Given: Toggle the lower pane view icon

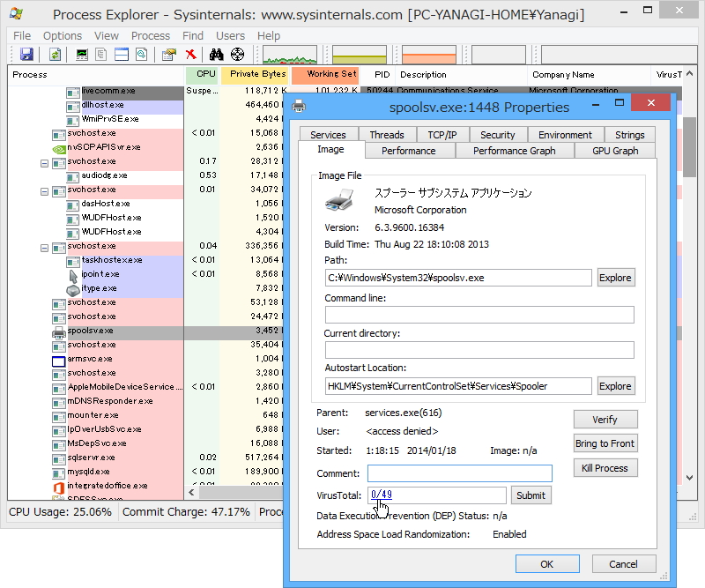Looking at the screenshot, I should coord(120,55).
